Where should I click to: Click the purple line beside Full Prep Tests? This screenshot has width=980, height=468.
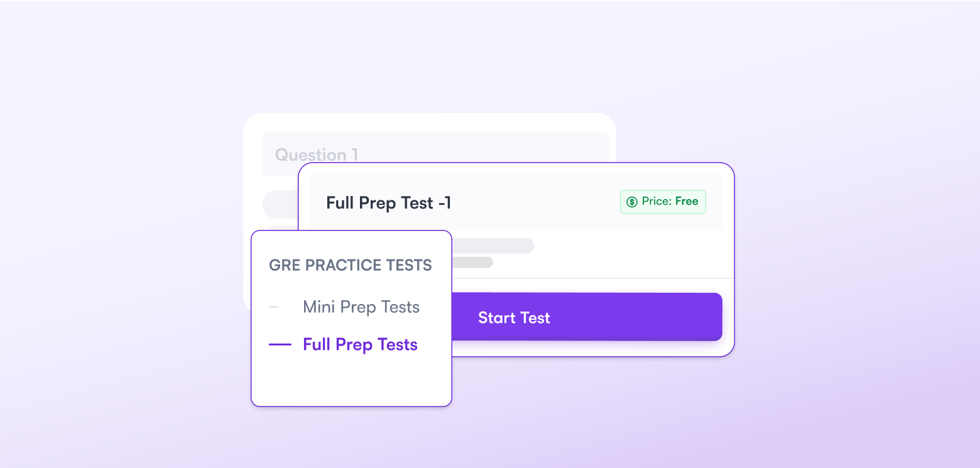tap(280, 344)
